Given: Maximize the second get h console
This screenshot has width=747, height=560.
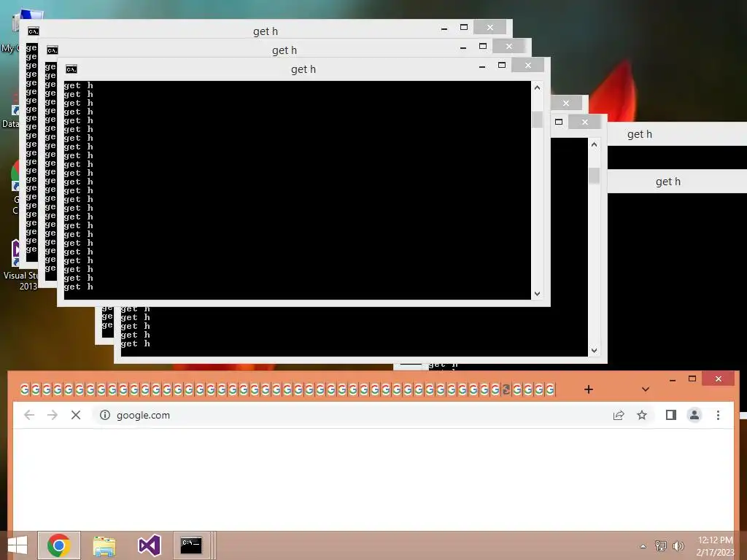Looking at the screenshot, I should (x=483, y=46).
